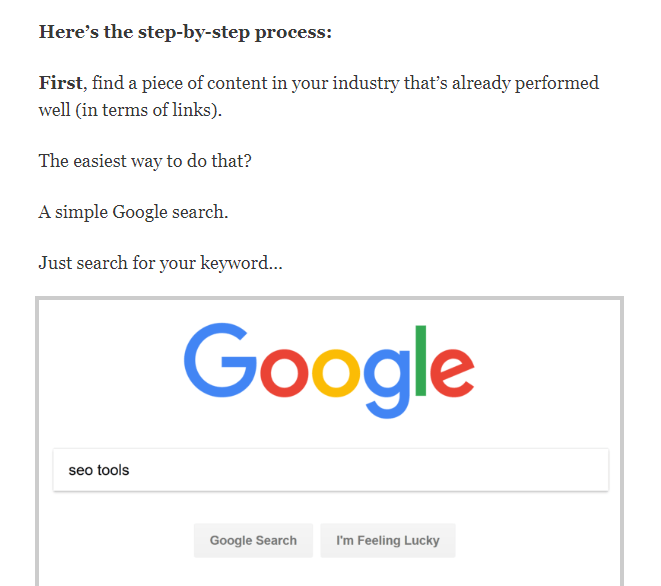Click the line "The easiest way to do that?"
Viewport: 661px width, 586px height.
tap(145, 160)
